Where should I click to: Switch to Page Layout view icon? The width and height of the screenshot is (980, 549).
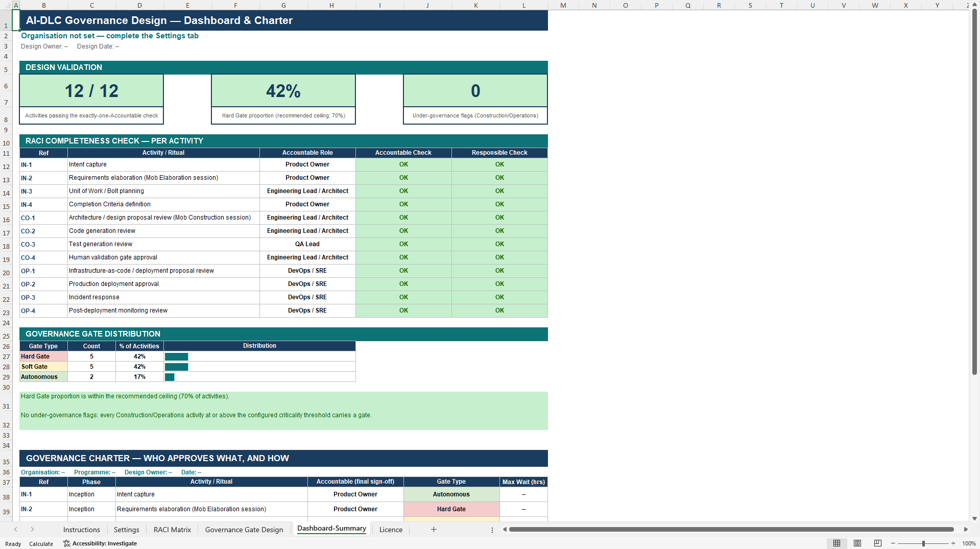tap(857, 543)
